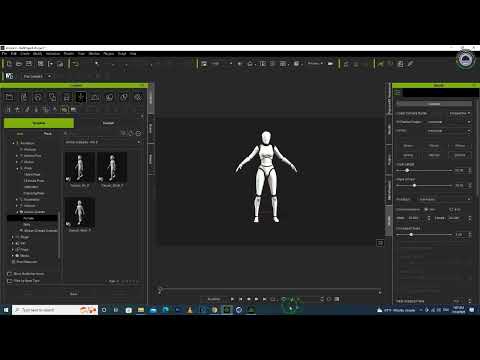Toggle the second checkbox in Modify panel options row

click(x=451, y=210)
